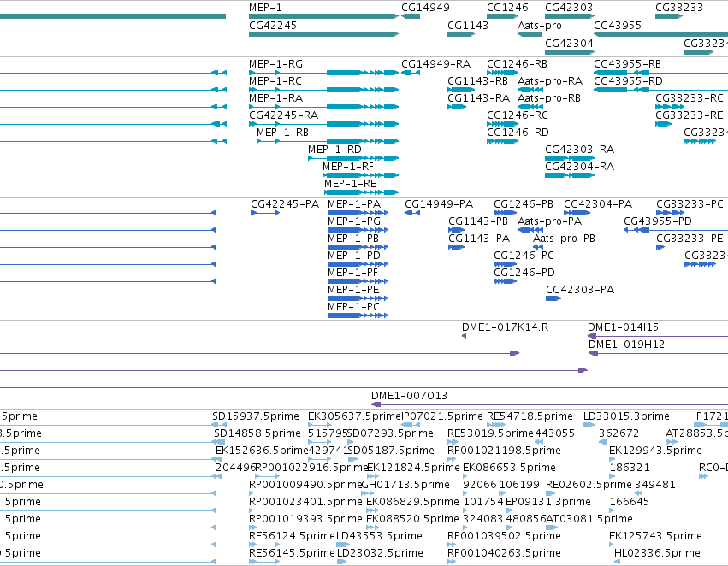
Task: Select the CG1246 gene label
Action: (507, 8)
